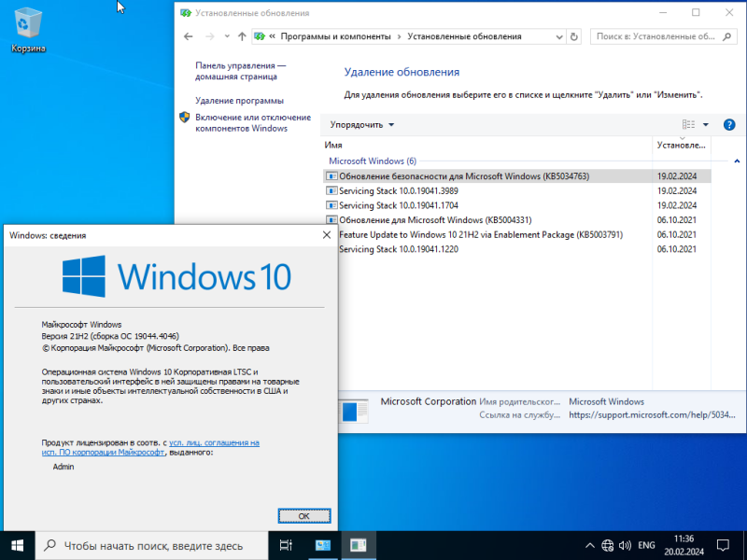
Task: Collapse the Microsoft Windows (6) group
Action: (737, 161)
